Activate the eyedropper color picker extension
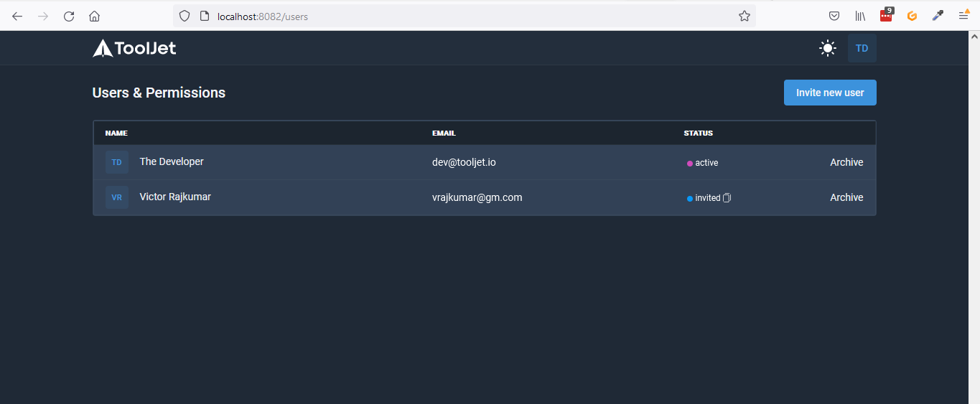Viewport: 980px width, 404px height. pyautogui.click(x=938, y=16)
